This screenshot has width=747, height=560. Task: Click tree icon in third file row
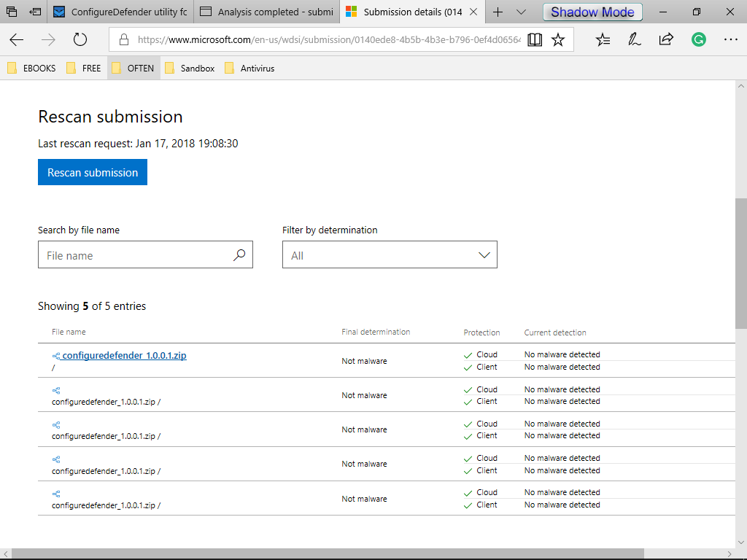pyautogui.click(x=56, y=425)
